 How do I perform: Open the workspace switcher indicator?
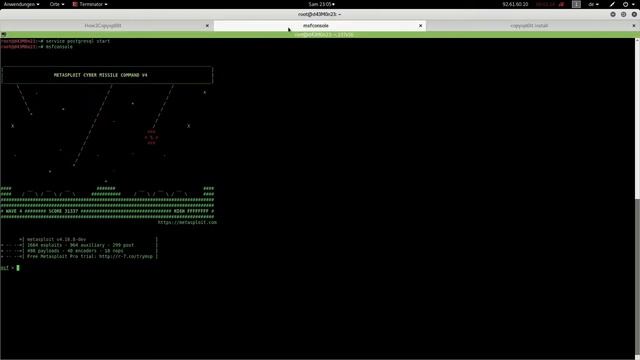tap(576, 4)
